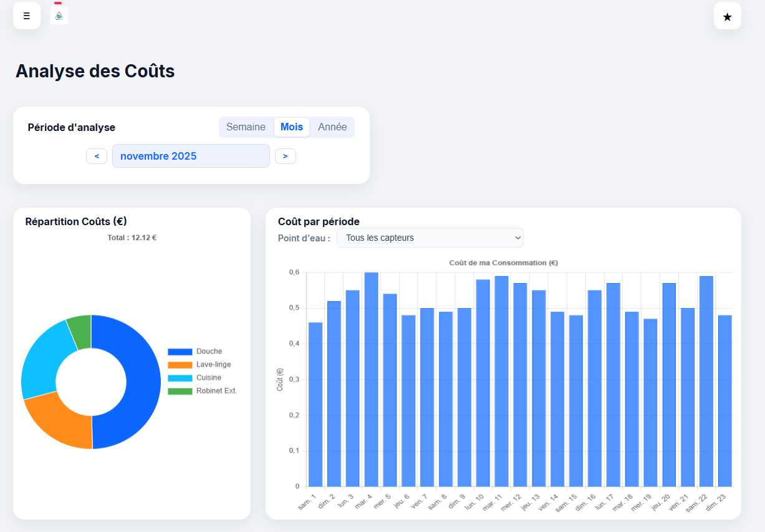Click the novembre 2025 month field
The height and width of the screenshot is (532, 765).
click(x=191, y=156)
